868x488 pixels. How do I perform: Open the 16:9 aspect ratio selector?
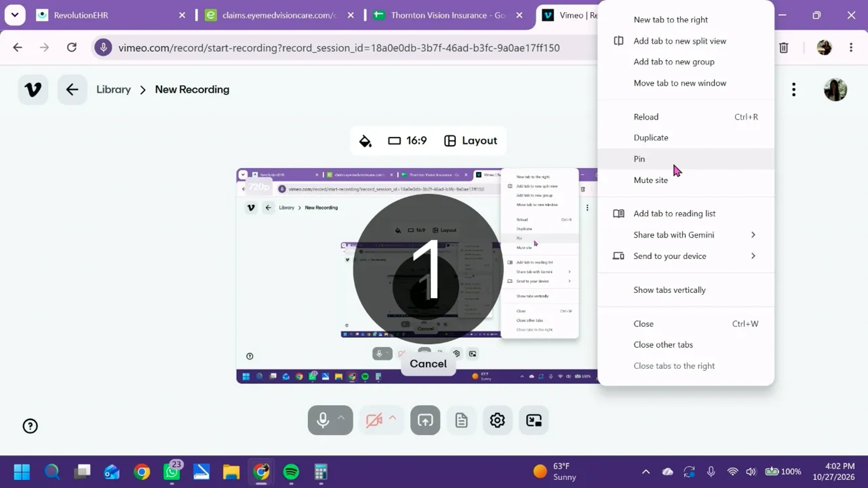(407, 141)
